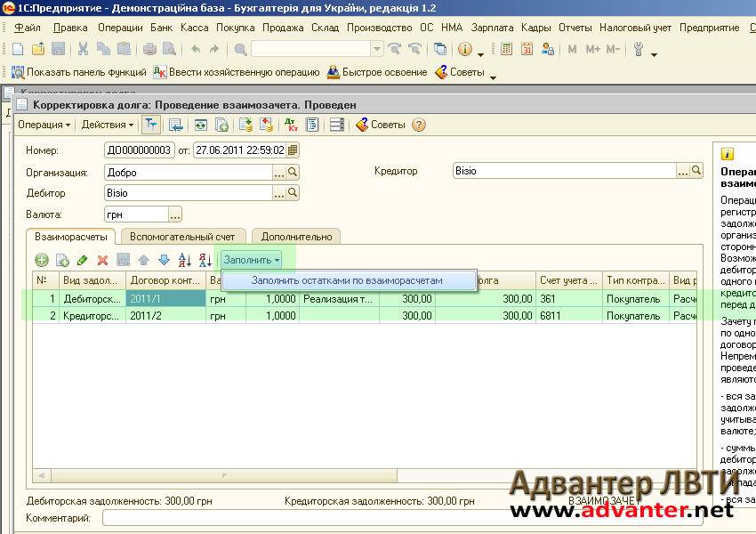The height and width of the screenshot is (534, 756).
Task: Click the create-based-on icon with green plus
Action: pos(221,125)
